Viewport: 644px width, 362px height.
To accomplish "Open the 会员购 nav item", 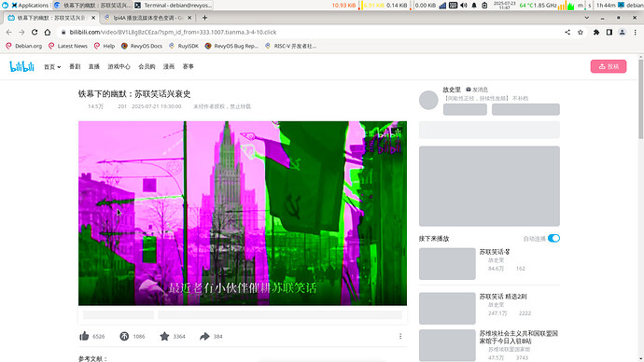I will tap(147, 66).
